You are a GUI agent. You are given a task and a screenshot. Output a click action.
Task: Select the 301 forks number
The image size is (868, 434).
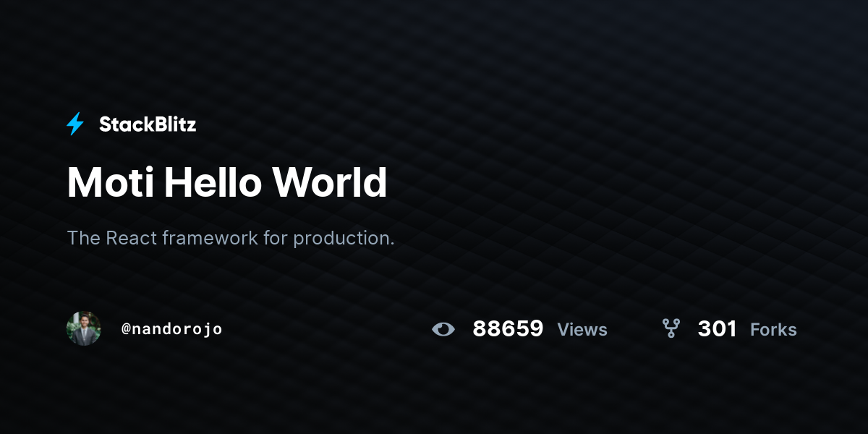[x=717, y=329]
